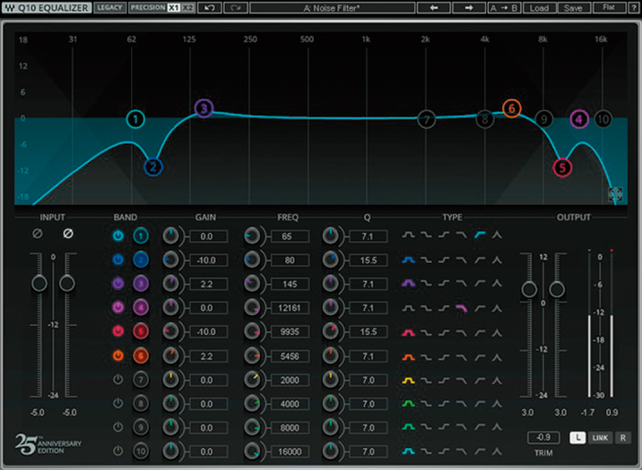
Task: Click band 2 gain knob
Action: coord(170,260)
